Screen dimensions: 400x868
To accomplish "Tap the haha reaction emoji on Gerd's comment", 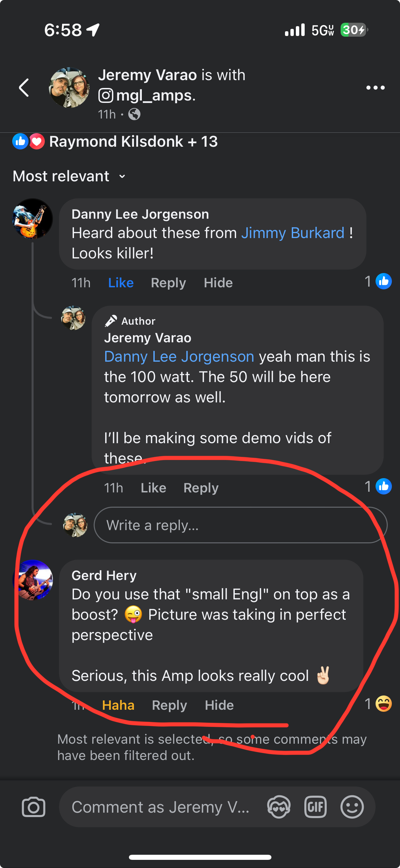I will pos(383,704).
